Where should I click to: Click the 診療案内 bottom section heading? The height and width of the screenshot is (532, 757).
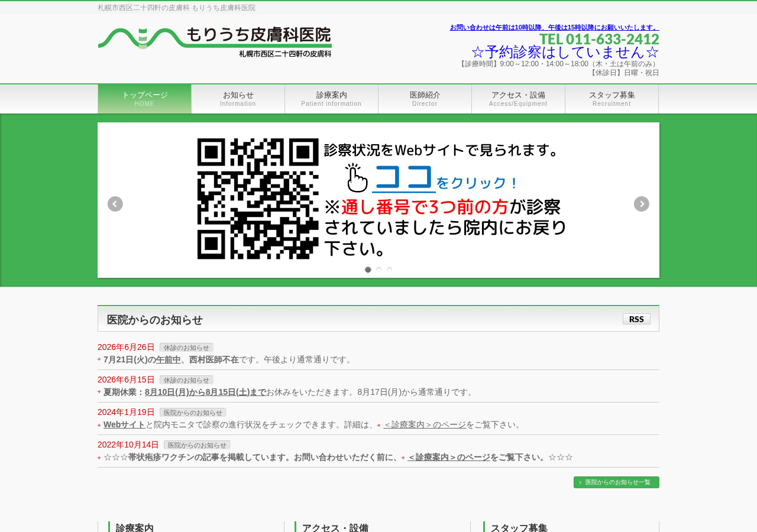pos(134,528)
